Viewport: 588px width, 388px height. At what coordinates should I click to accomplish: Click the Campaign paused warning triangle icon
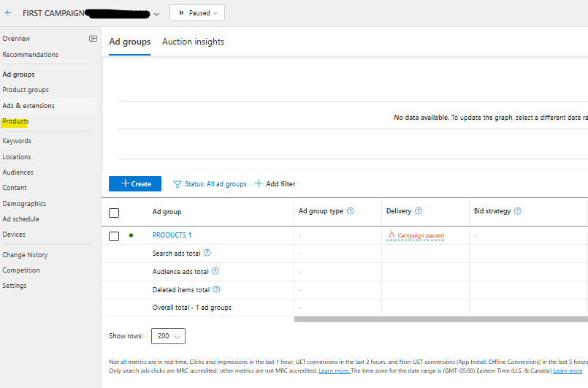tap(392, 235)
